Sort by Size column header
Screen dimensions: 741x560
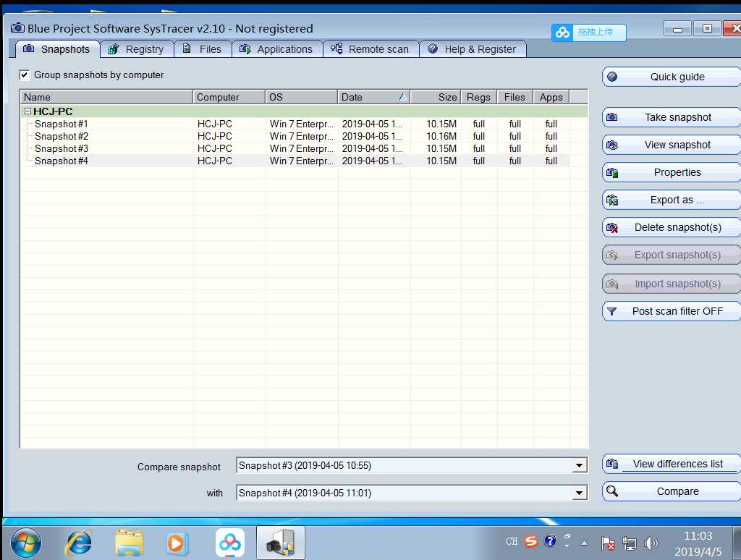[x=436, y=97]
